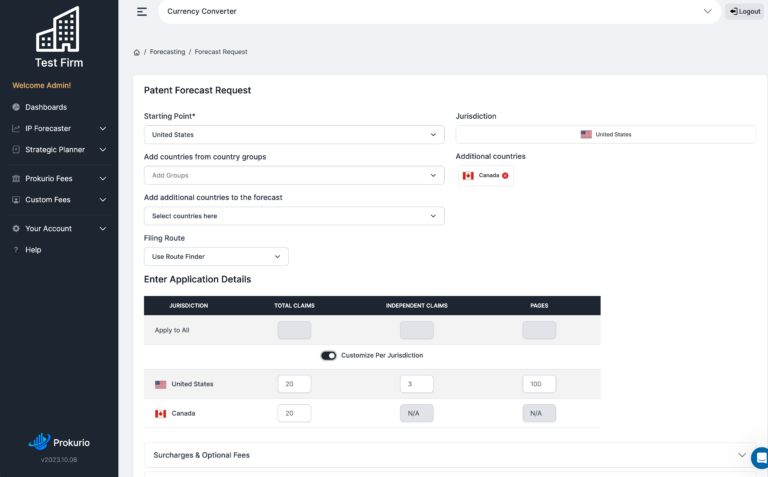This screenshot has height=477, width=768.
Task: Click the Welcome Admin! text
Action: pos(42,85)
